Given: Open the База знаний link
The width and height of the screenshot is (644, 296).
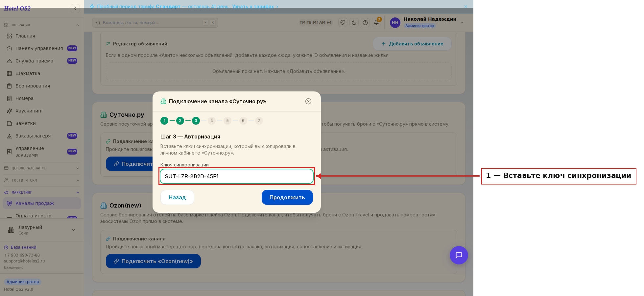Looking at the screenshot, I should [20, 247].
